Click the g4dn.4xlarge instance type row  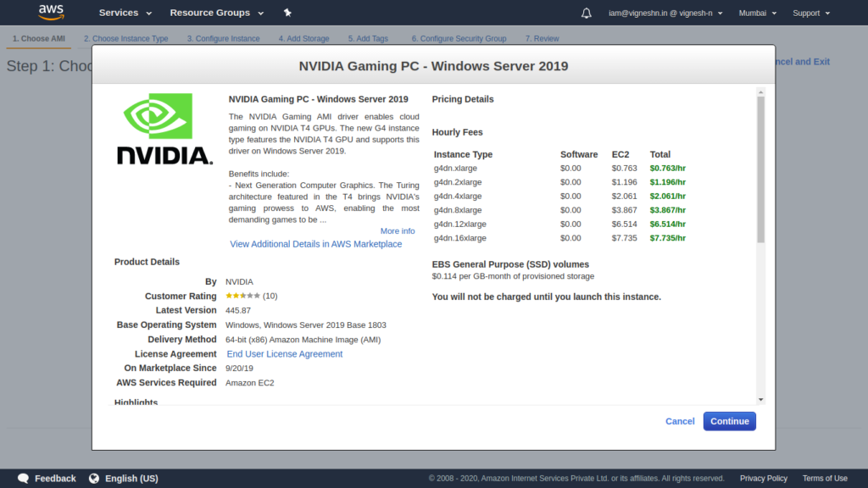pos(559,196)
